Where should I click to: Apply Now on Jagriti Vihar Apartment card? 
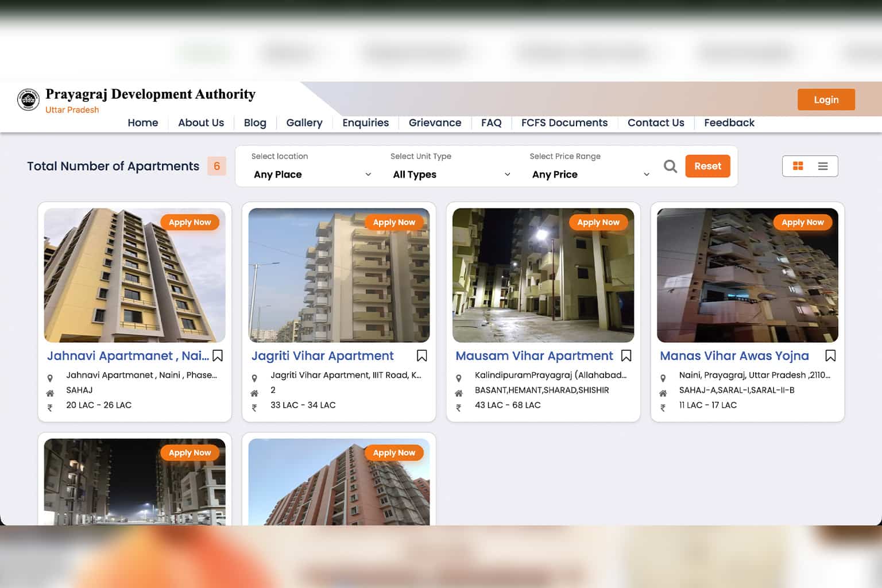coord(394,222)
